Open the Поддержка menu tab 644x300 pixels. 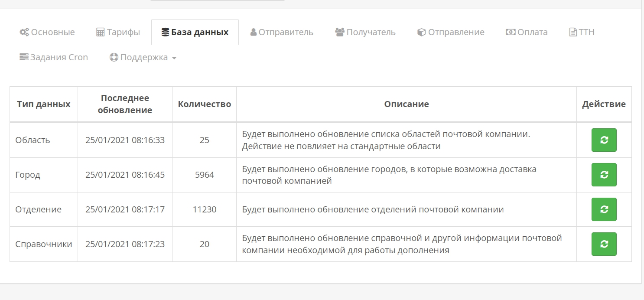143,58
